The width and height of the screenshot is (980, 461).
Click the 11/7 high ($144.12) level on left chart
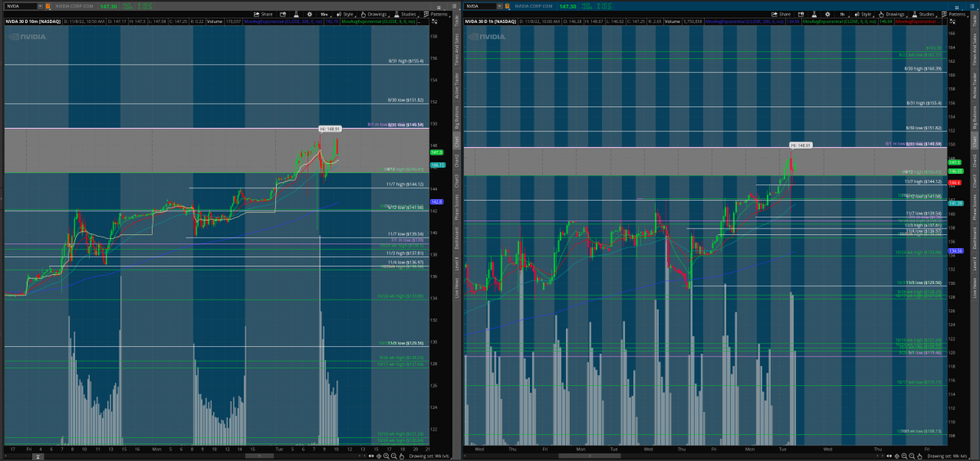pos(405,185)
